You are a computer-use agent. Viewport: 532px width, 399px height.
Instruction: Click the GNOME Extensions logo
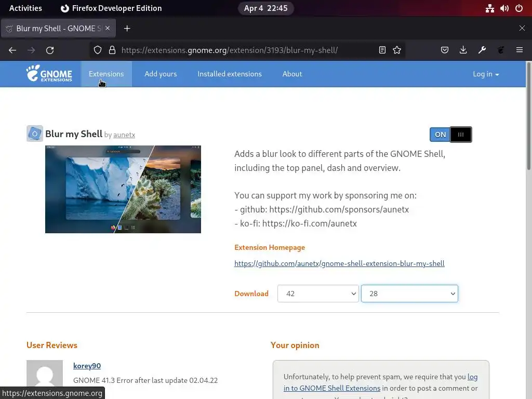coord(49,74)
